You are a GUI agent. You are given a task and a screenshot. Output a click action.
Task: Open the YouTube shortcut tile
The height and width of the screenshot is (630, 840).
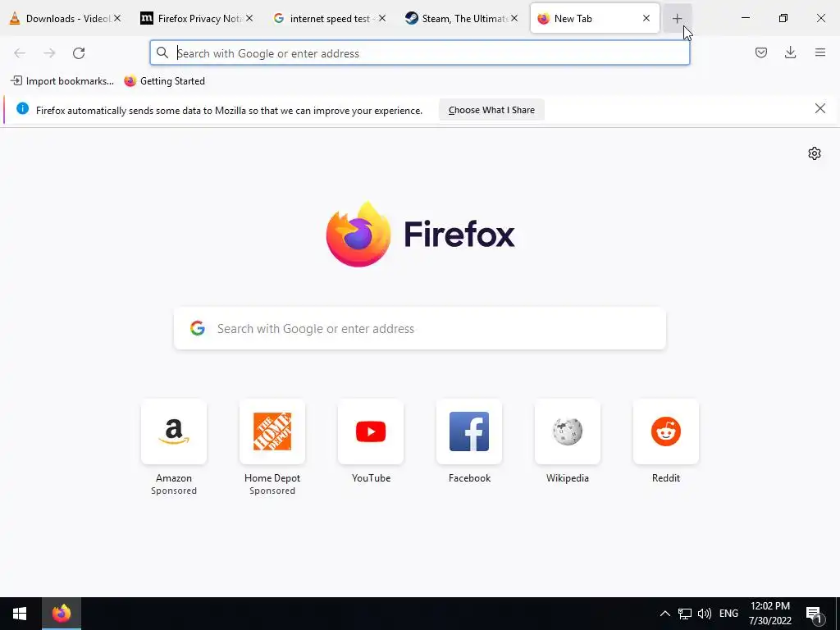(x=371, y=431)
